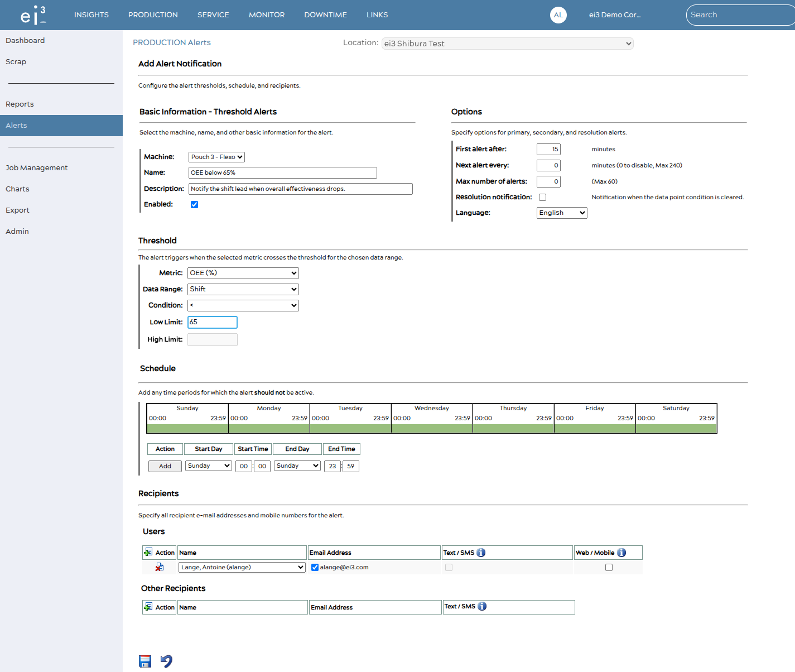The width and height of the screenshot is (795, 672).
Task: Click the Add schedule button
Action: [165, 466]
